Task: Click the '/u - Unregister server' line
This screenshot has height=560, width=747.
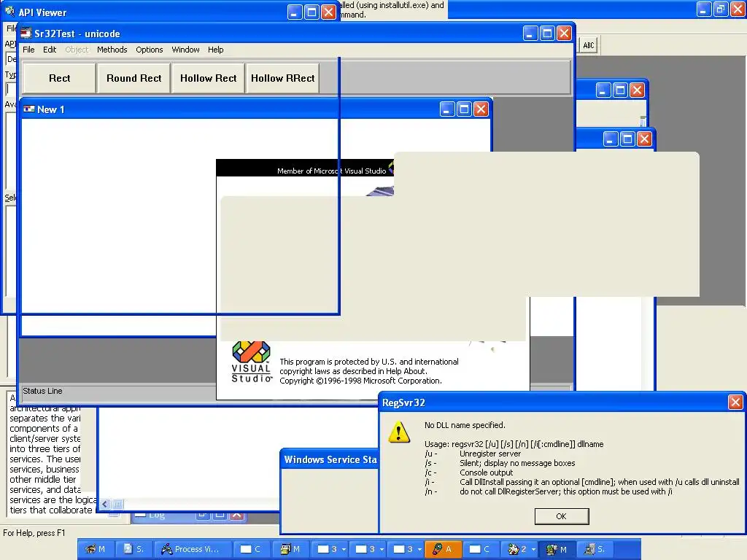Action: [x=473, y=454]
